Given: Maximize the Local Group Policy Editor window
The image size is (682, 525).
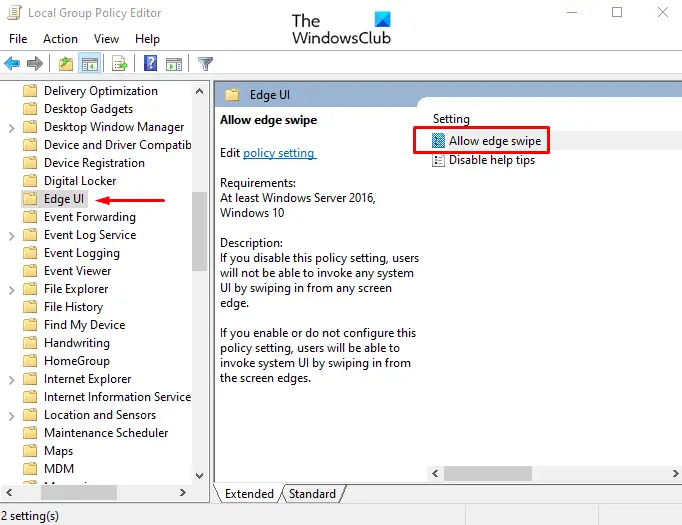Looking at the screenshot, I should [617, 12].
